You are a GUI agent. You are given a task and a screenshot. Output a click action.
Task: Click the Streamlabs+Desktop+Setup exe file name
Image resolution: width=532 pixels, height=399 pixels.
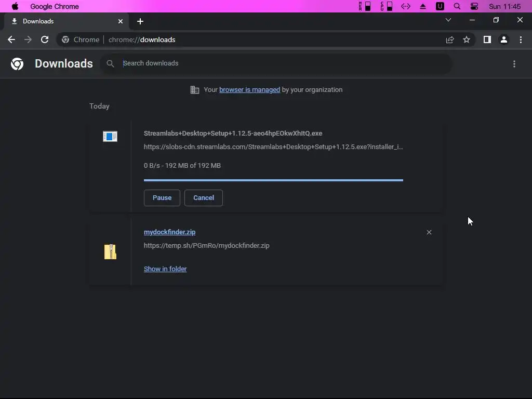(x=233, y=134)
